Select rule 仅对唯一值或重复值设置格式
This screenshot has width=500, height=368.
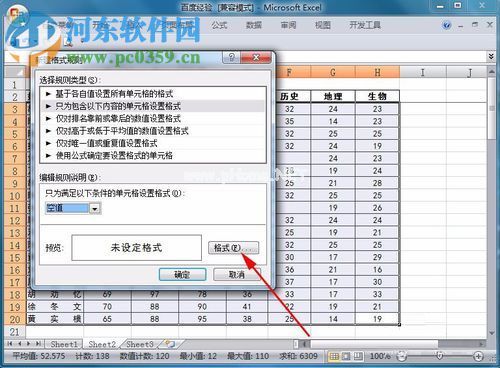[x=153, y=143]
